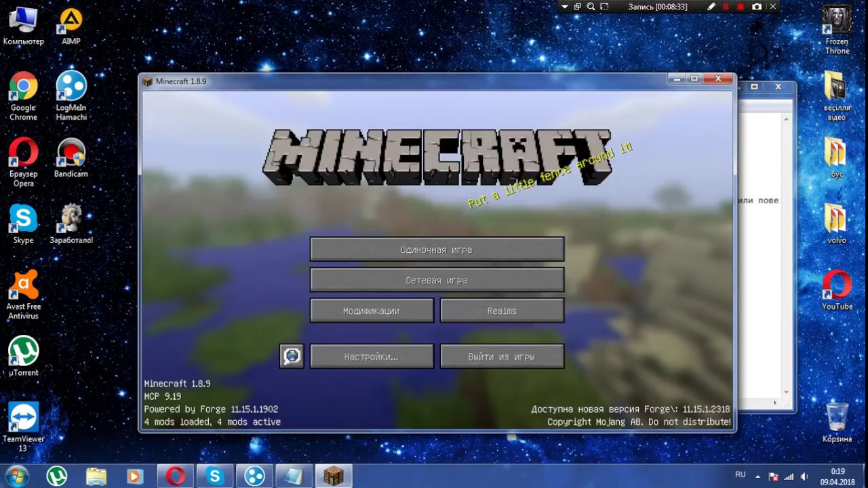
Task: Open the Action Center flag icon
Action: tap(773, 476)
